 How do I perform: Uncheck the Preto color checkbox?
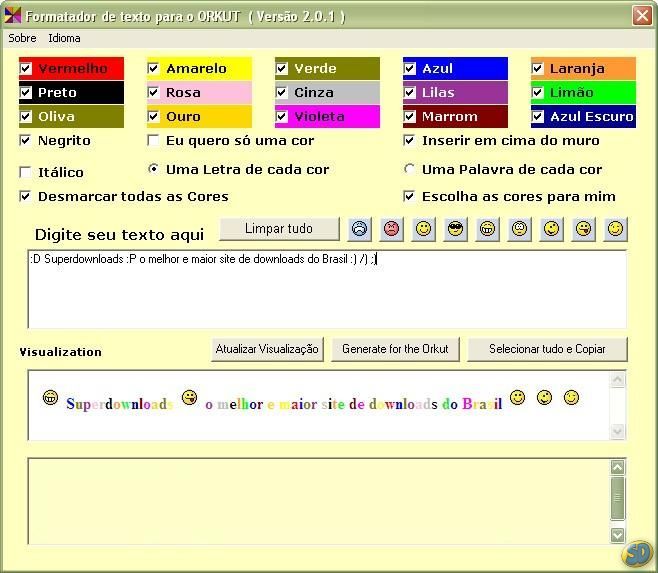26,92
